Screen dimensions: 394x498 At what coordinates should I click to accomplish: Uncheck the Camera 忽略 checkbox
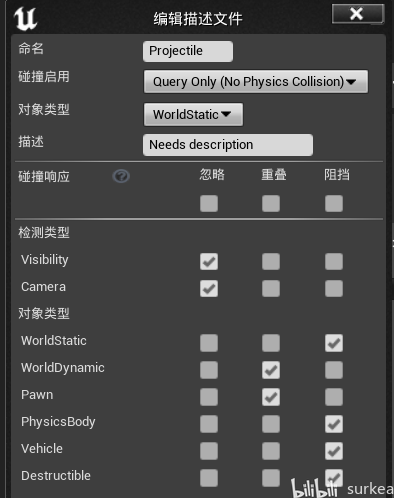pyautogui.click(x=209, y=288)
